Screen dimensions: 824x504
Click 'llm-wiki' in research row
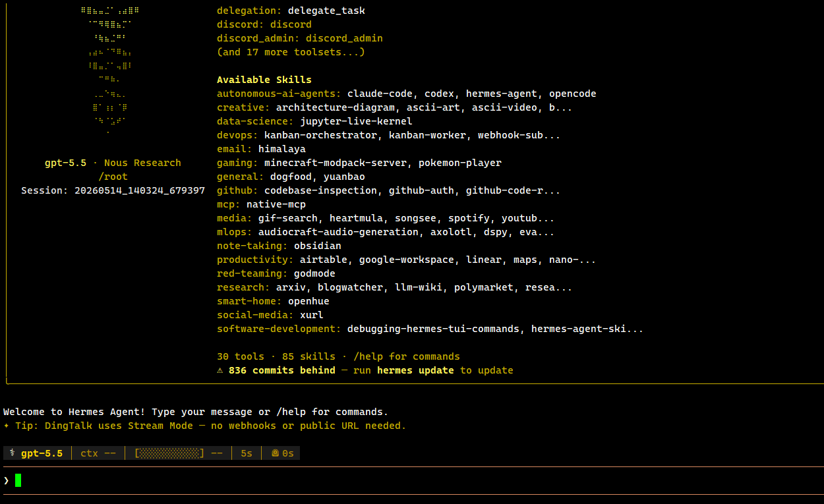pyautogui.click(x=419, y=287)
